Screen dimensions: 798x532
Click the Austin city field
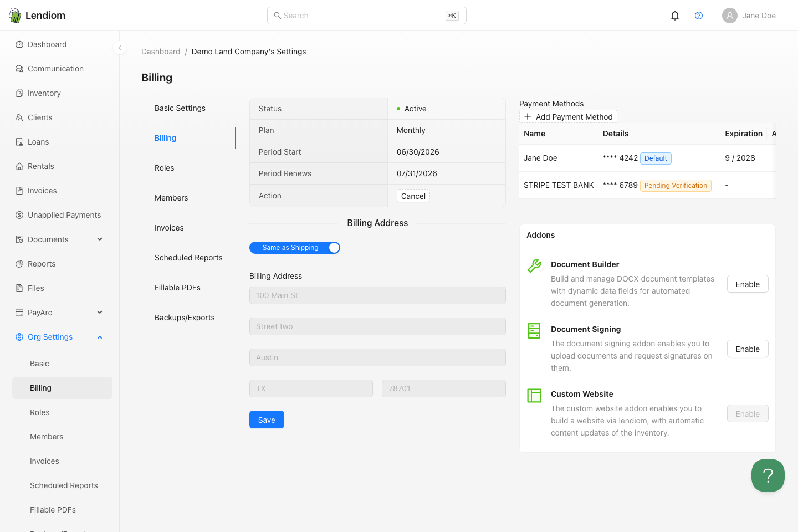(x=377, y=357)
